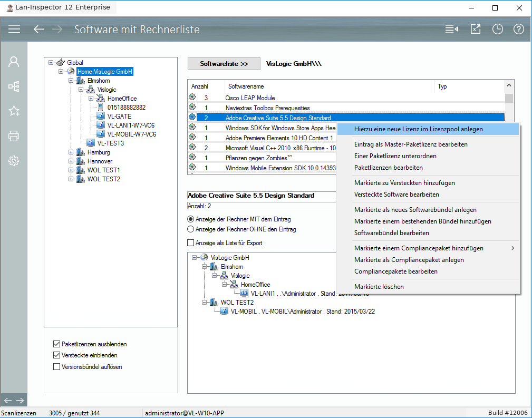
Task: Choose Hierzu eine neue Lizenz im Lizenzpool anlegen
Action: (428, 129)
